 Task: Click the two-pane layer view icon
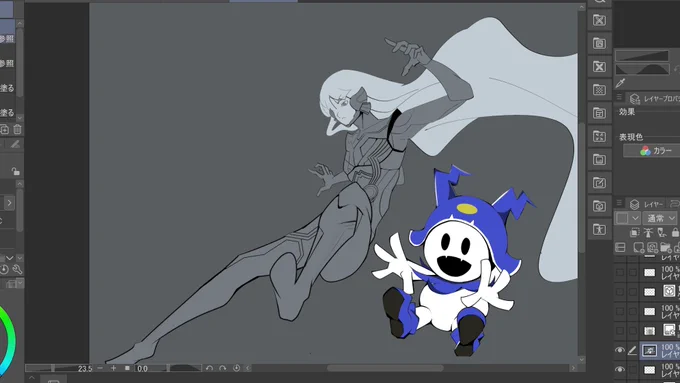pos(621,247)
